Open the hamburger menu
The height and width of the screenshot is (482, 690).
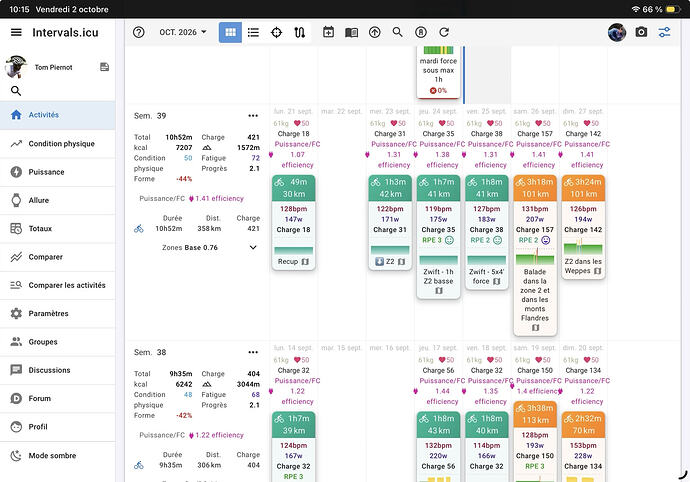point(16,32)
